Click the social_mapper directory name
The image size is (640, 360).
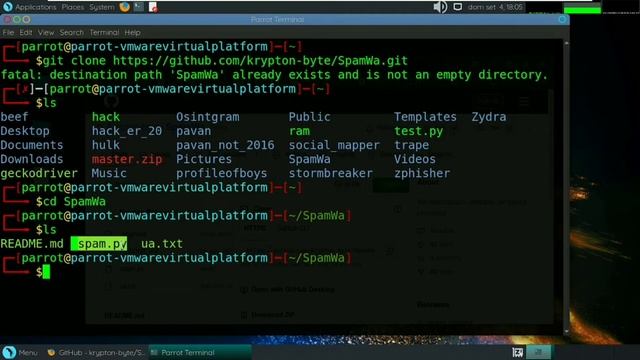click(x=334, y=145)
